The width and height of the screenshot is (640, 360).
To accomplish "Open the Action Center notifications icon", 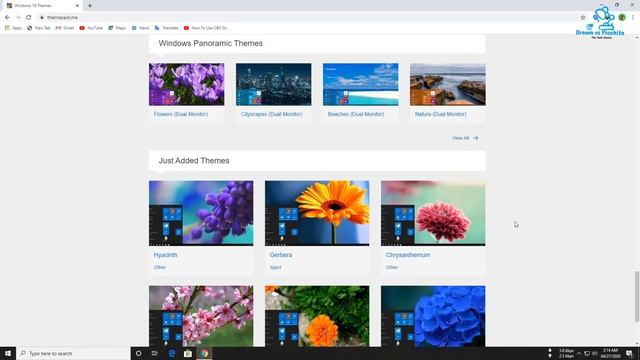I will [x=629, y=353].
